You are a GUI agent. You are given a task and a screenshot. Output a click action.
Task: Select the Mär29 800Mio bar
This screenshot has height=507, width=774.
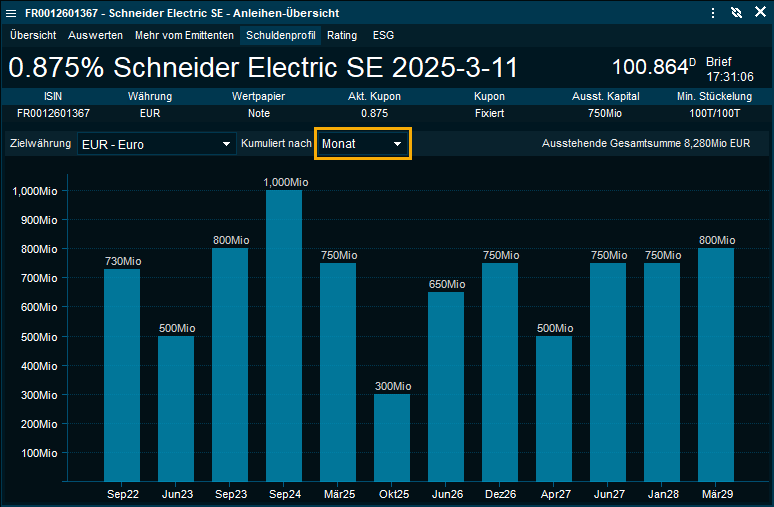tap(716, 365)
